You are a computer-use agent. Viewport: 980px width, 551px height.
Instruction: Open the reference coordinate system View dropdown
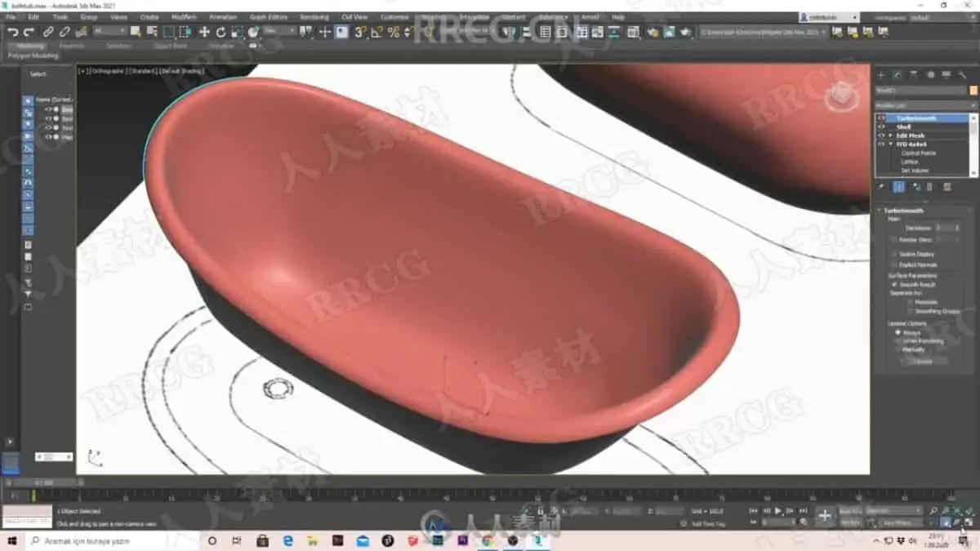coord(279,32)
